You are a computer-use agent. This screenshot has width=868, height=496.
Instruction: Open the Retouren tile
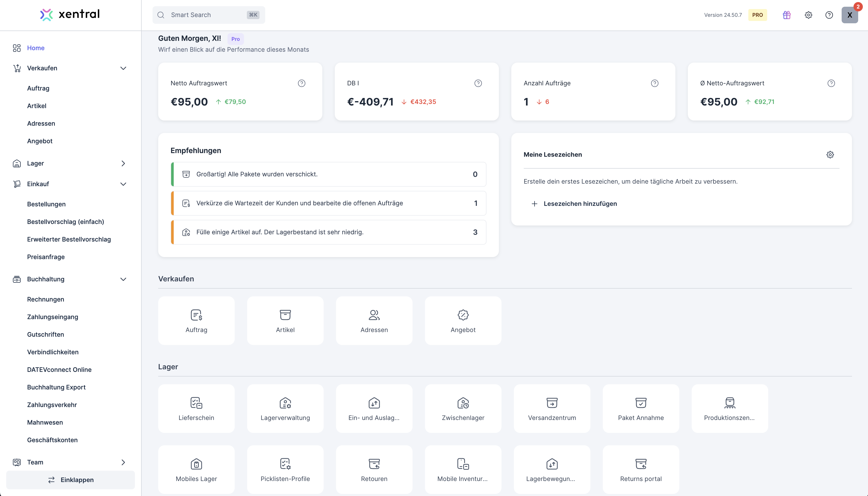(x=374, y=469)
